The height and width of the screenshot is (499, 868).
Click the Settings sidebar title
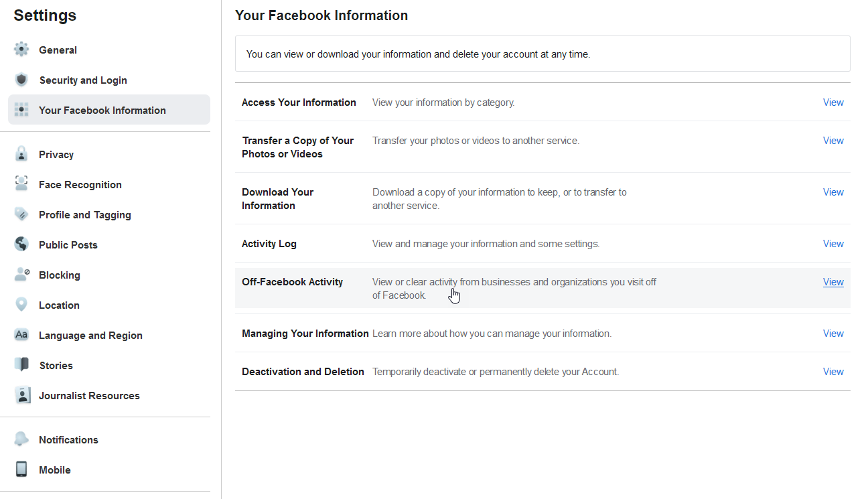click(x=45, y=15)
